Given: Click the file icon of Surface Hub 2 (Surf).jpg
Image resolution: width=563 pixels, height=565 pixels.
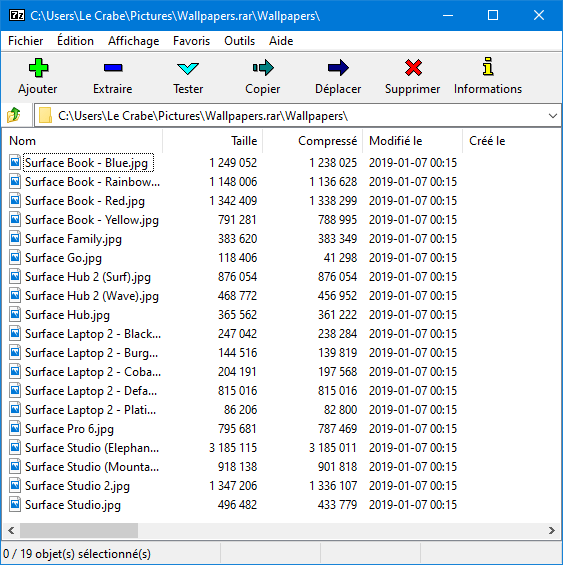Looking at the screenshot, I should click(15, 277).
